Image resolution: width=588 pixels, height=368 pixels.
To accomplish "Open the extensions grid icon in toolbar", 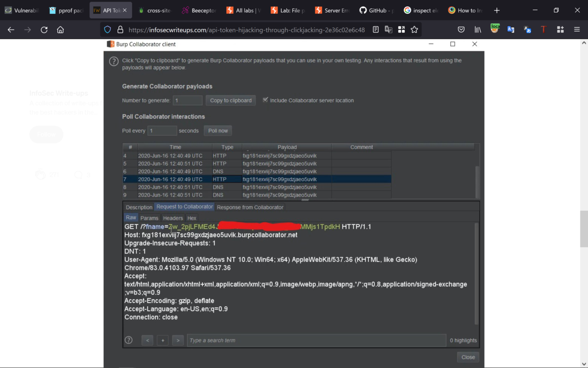I will coord(560,29).
